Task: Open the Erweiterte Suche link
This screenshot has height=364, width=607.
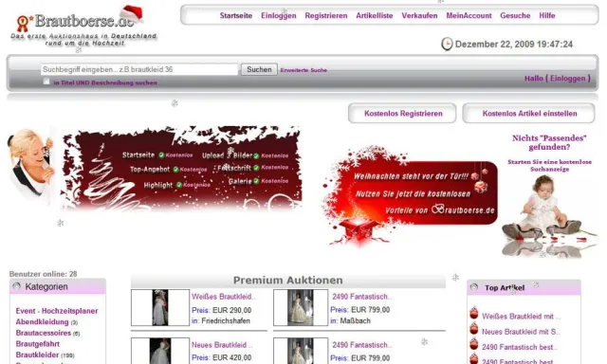Action: (303, 70)
